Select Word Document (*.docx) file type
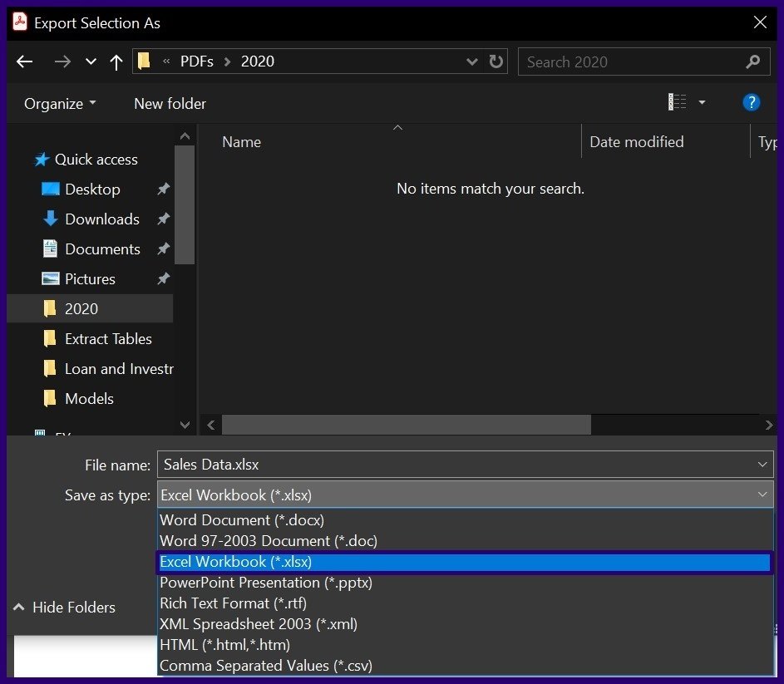 (242, 520)
